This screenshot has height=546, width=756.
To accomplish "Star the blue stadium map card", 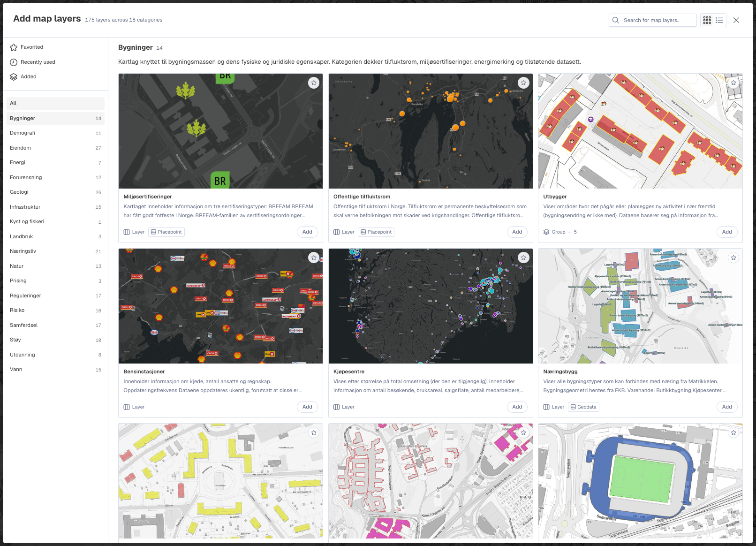I will pos(733,432).
